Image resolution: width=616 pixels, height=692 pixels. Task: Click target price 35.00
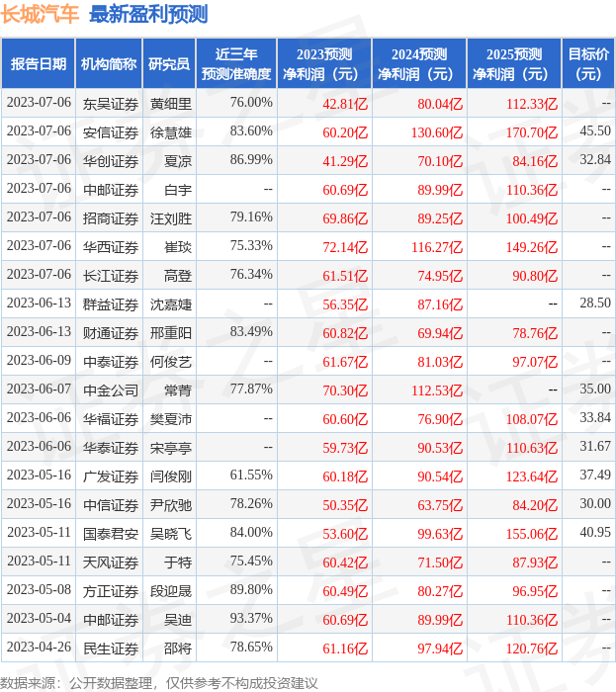pos(595,389)
